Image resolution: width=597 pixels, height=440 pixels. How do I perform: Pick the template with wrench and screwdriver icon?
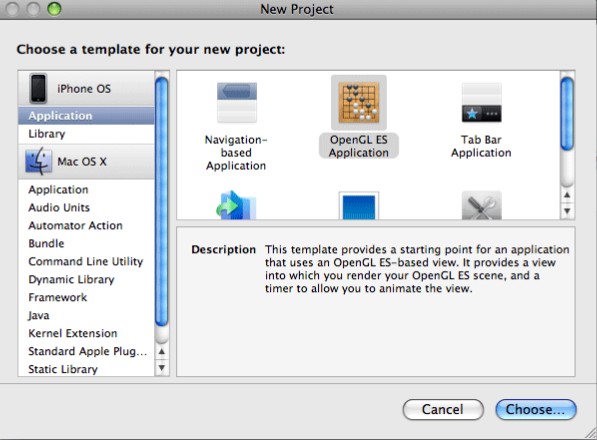[481, 205]
